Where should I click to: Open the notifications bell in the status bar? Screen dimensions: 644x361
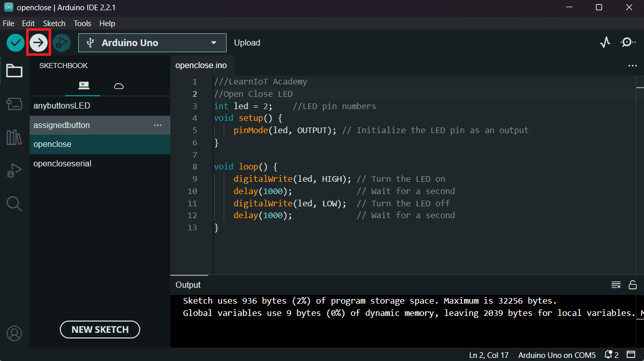[612, 355]
